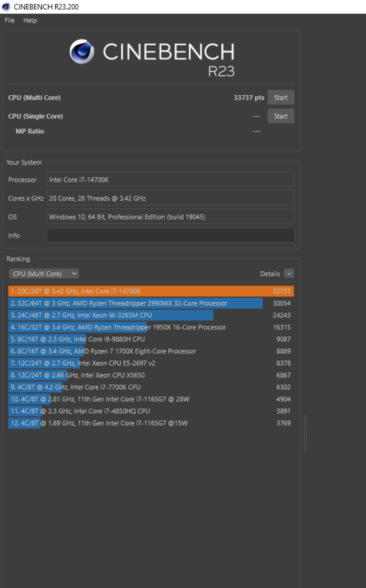Click the 3769 score value

283,423
